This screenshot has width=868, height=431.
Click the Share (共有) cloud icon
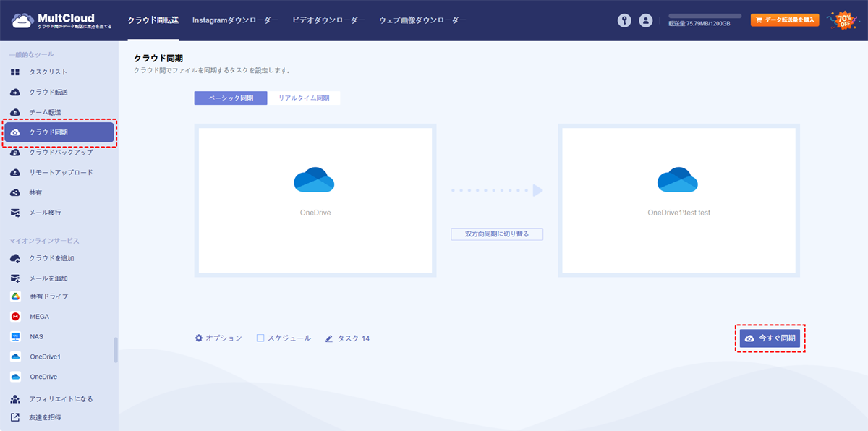pyautogui.click(x=15, y=193)
